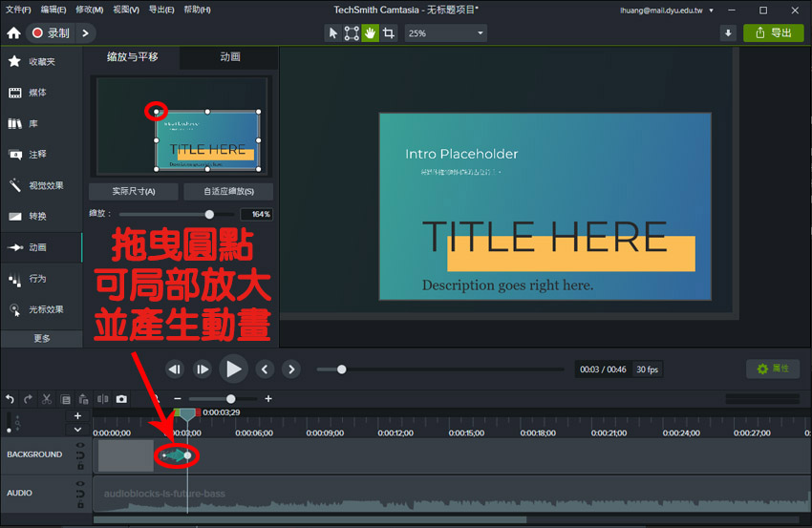Viewport: 812px width, 528px height.
Task: Click the 实际尺寸(A) button
Action: (x=134, y=191)
